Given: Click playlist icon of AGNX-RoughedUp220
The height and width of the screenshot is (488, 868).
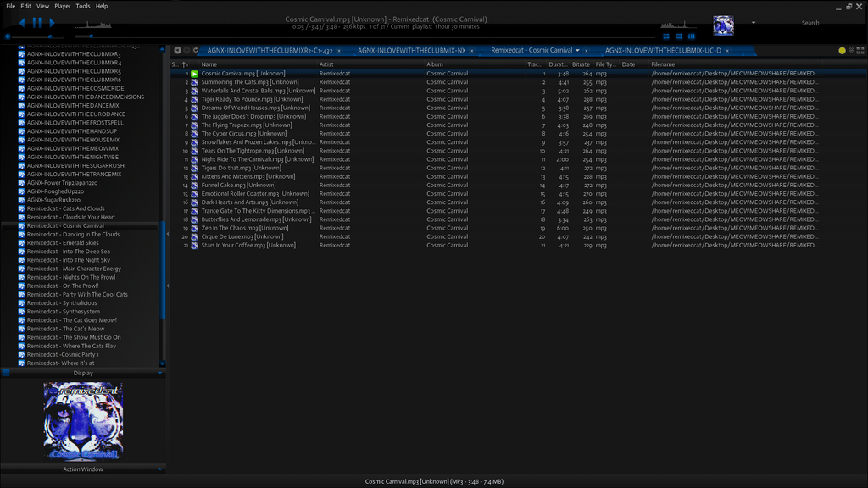Looking at the screenshot, I should [x=21, y=191].
